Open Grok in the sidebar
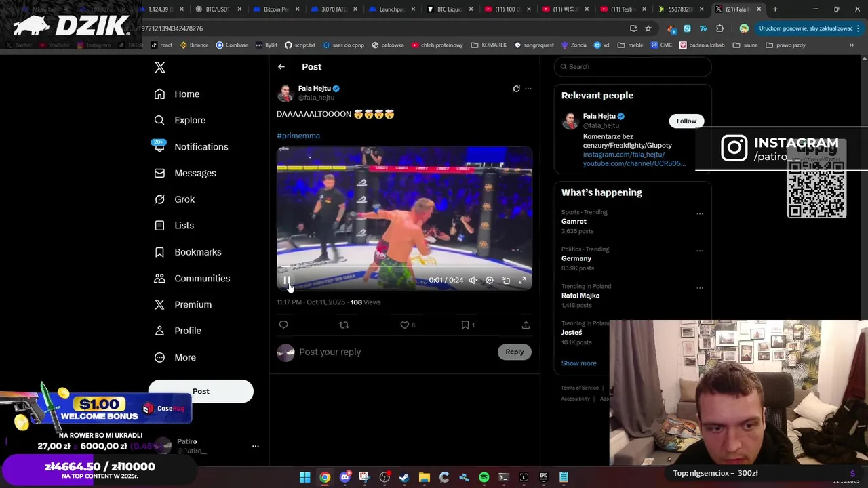 174,199
